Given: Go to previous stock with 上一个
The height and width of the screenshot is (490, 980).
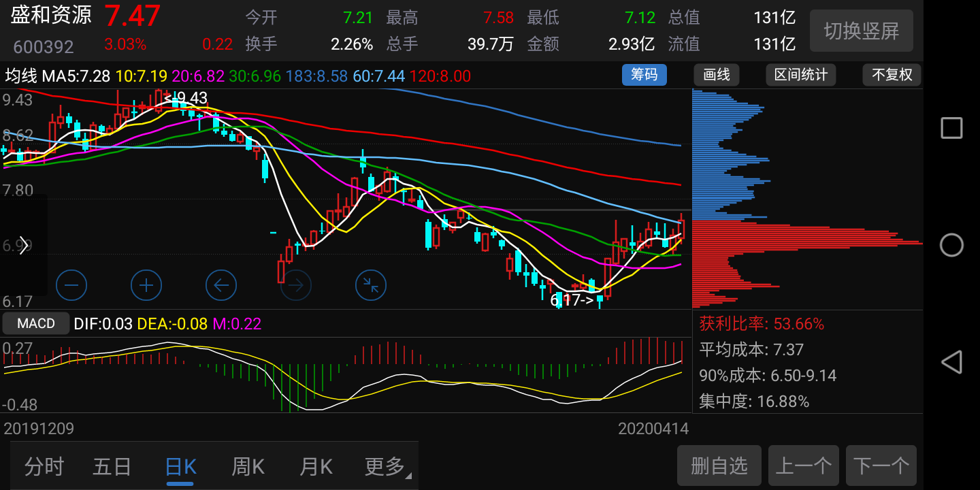Looking at the screenshot, I should click(x=804, y=466).
